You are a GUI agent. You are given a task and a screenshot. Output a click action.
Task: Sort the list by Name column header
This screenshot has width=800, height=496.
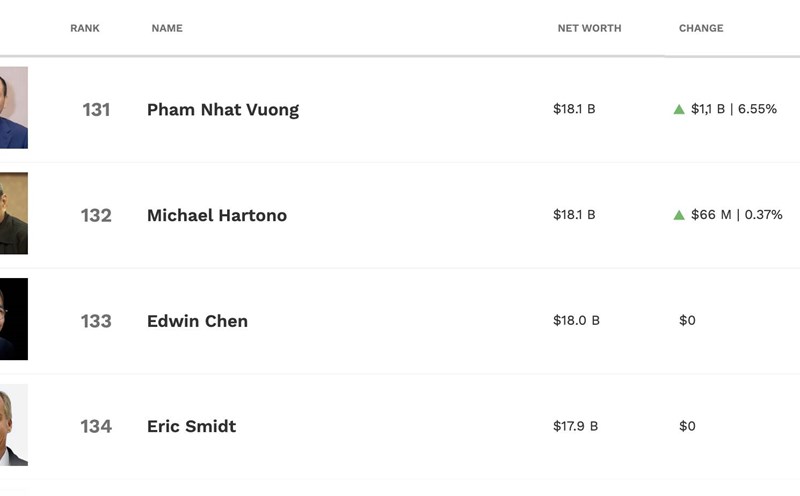click(167, 28)
